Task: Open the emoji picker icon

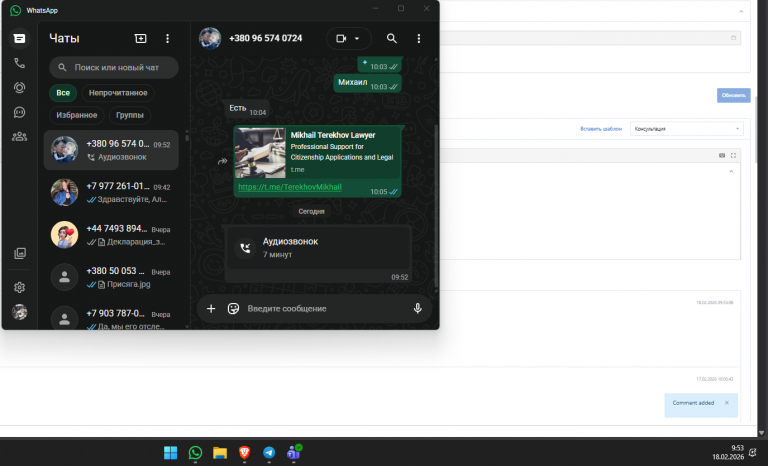Action: (233, 308)
